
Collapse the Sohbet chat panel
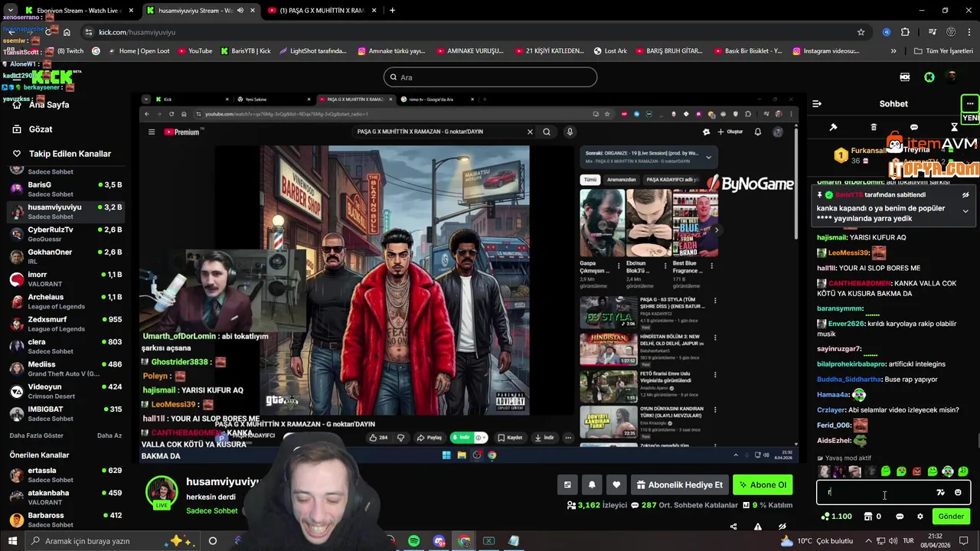tap(817, 103)
